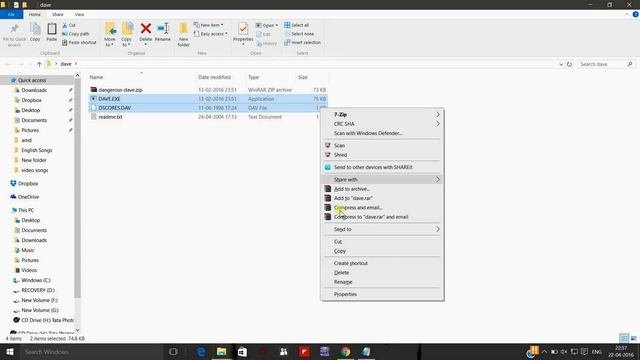Screen dimensions: 640x360
Task: Expand the CRC SHA submenu
Action: pyautogui.click(x=382, y=124)
